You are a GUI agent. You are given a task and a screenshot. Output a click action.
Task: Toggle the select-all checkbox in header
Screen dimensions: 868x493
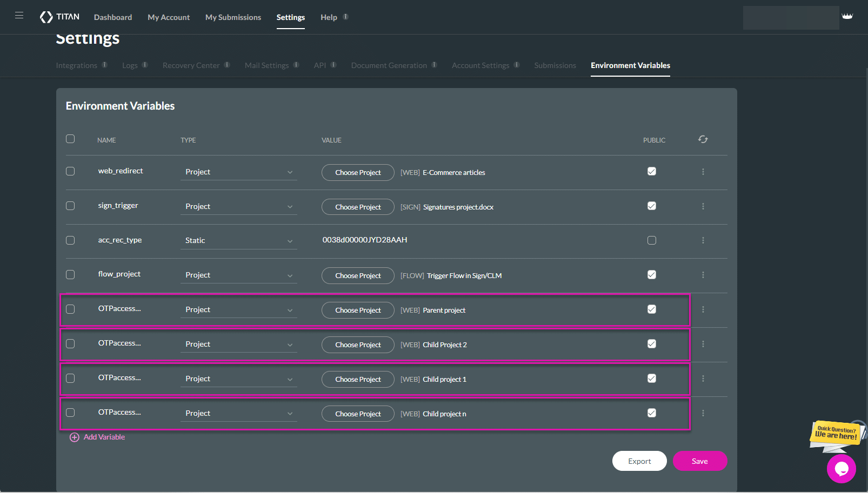70,139
